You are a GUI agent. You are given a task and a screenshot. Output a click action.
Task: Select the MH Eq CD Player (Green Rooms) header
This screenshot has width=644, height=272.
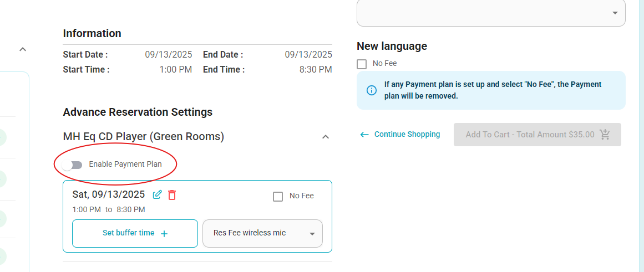pos(143,137)
